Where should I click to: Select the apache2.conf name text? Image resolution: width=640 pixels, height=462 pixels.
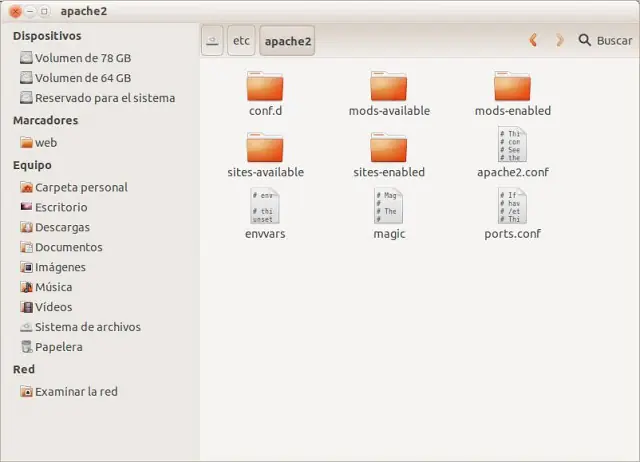tap(513, 173)
